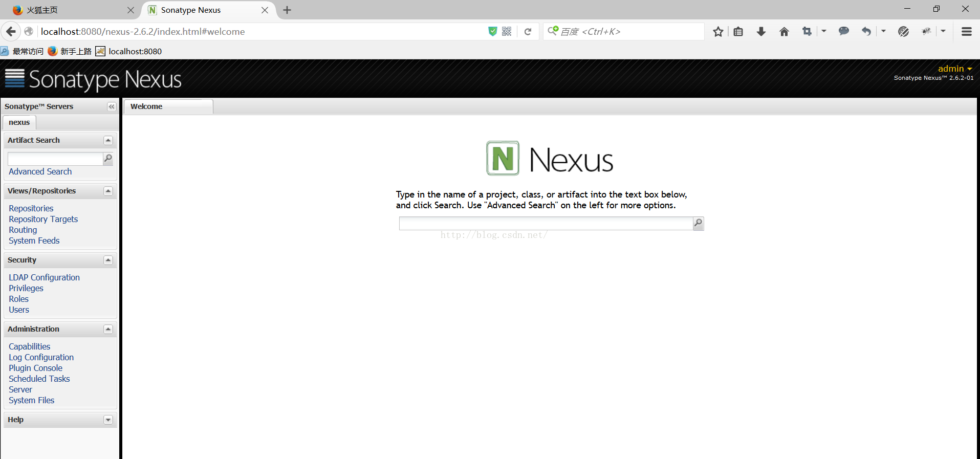The image size is (980, 459).
Task: Switch to the 火狐主页 browser tab
Action: tap(67, 10)
